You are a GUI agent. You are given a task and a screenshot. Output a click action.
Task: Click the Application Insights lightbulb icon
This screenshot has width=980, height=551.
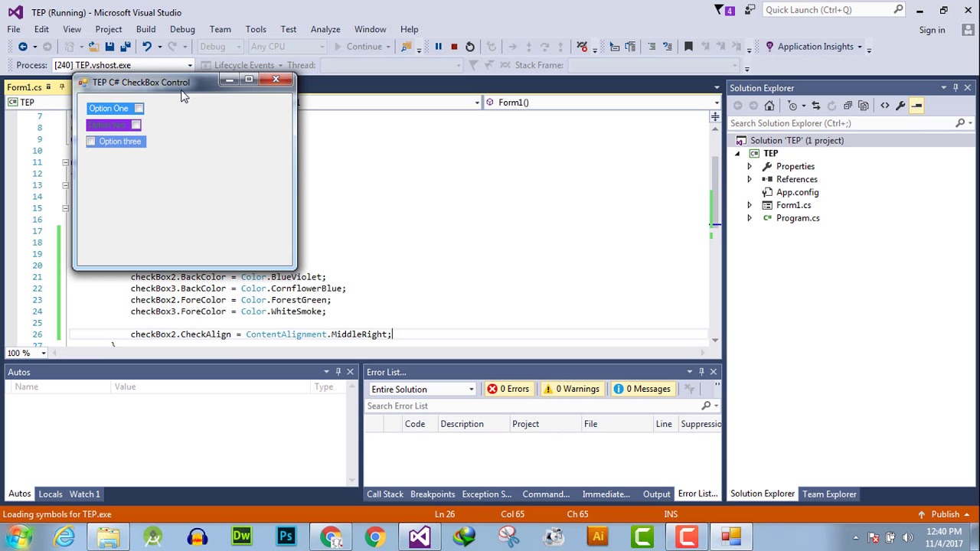[x=769, y=47]
